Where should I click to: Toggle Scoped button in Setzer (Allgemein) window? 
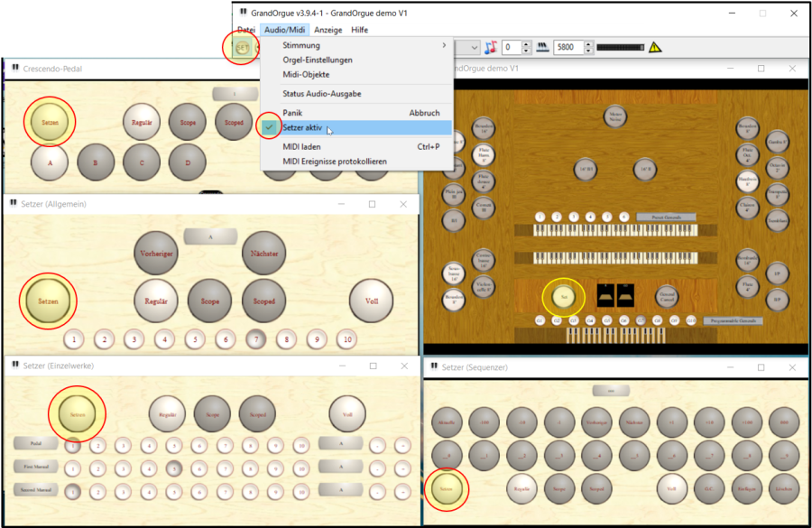264,301
